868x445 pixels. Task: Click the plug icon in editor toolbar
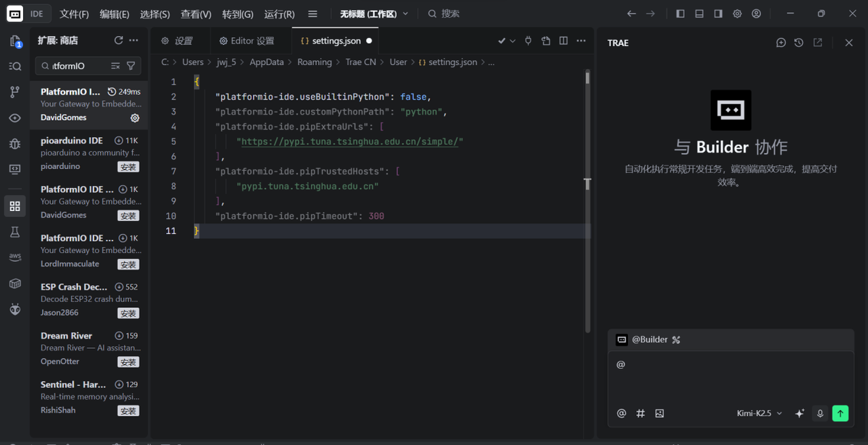(528, 41)
